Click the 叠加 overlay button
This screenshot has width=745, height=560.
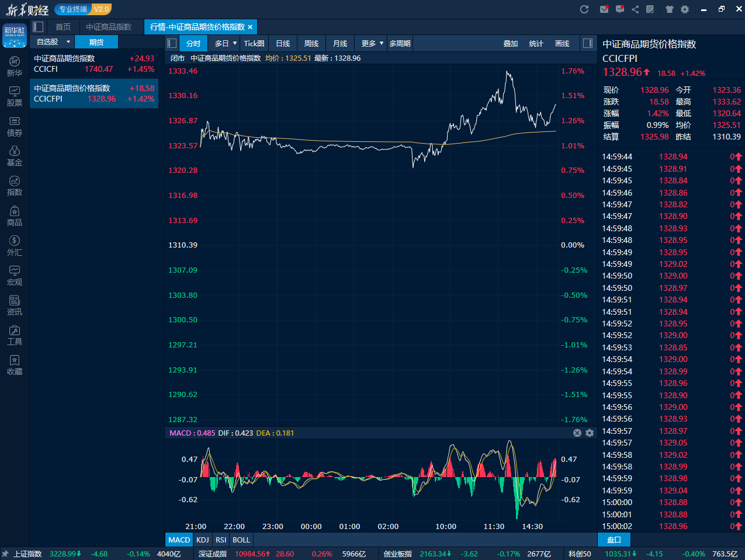click(x=511, y=43)
